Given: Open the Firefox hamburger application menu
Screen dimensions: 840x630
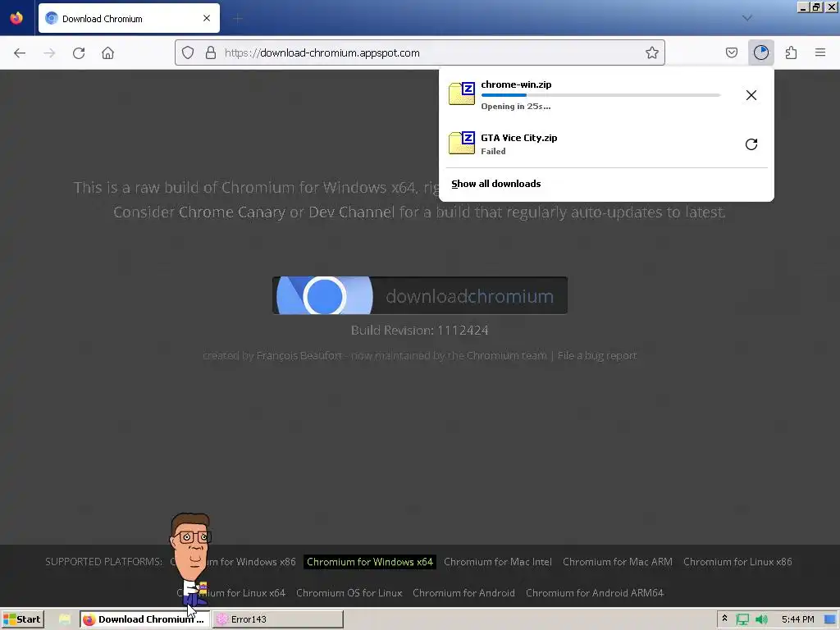Looking at the screenshot, I should point(820,52).
